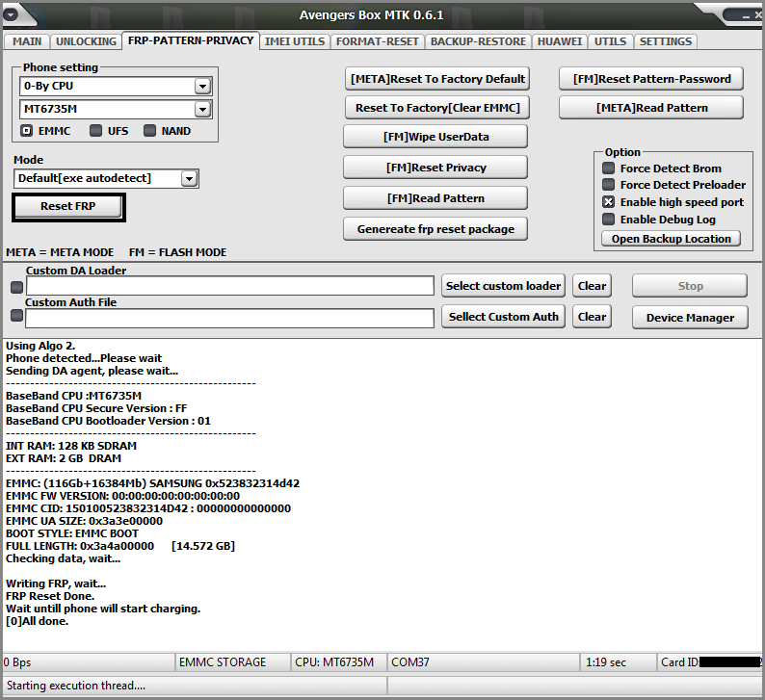Enable the Custom Auth File checkbox
Screen dimensions: 765x700
pyautogui.click(x=17, y=316)
